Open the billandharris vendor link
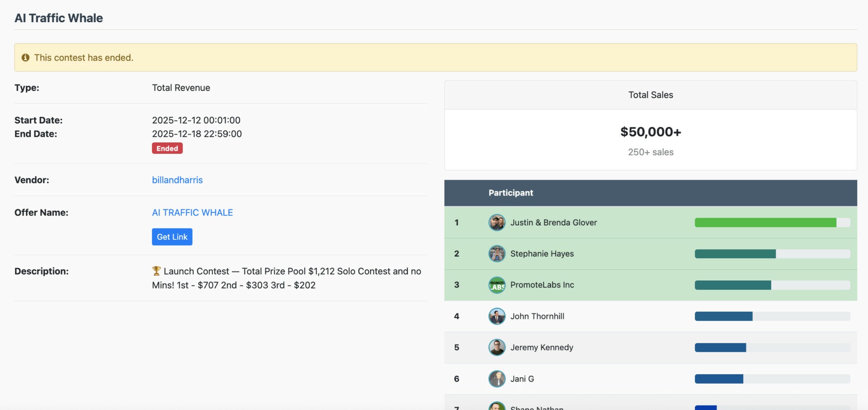The image size is (868, 410). coord(177,180)
